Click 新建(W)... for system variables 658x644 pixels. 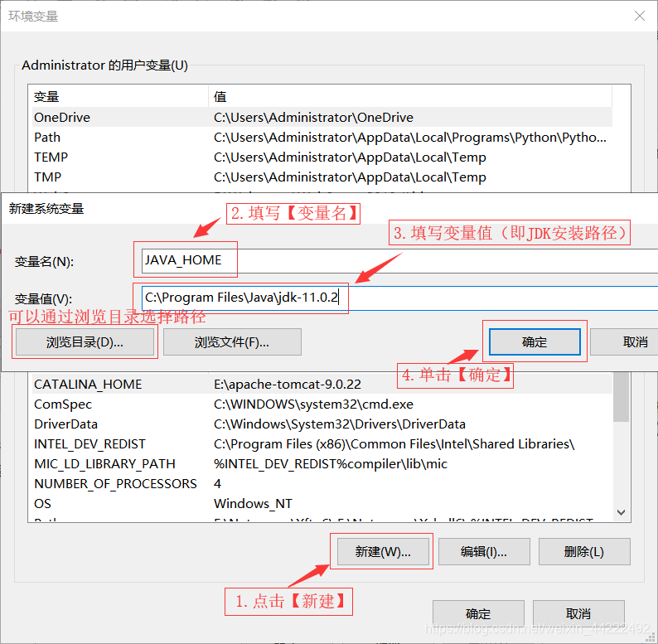tap(383, 552)
